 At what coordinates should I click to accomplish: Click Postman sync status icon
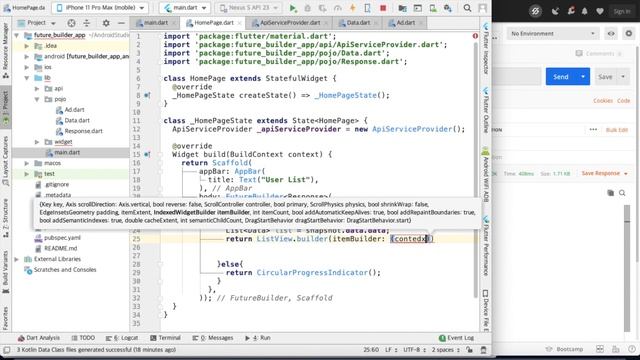coord(535,11)
